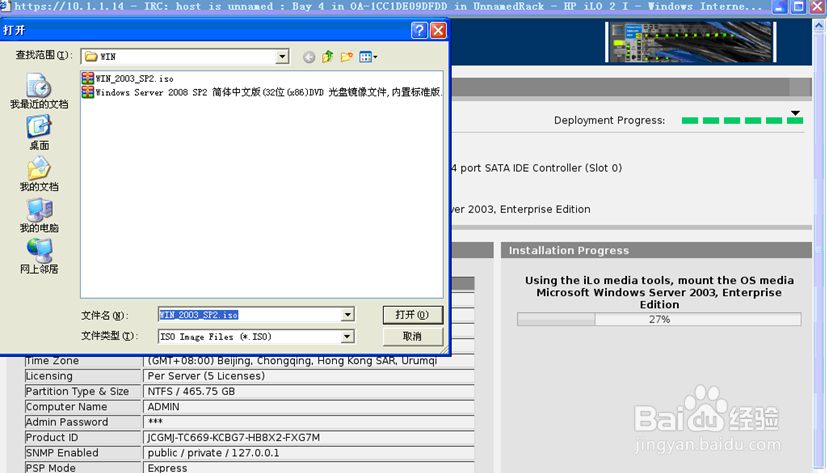Image resolution: width=827 pixels, height=473 pixels.
Task: Click the Time Zone value field
Action: coord(309,361)
